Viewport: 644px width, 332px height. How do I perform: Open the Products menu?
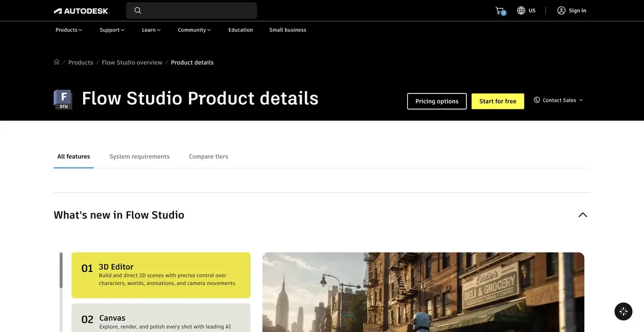coord(69,30)
